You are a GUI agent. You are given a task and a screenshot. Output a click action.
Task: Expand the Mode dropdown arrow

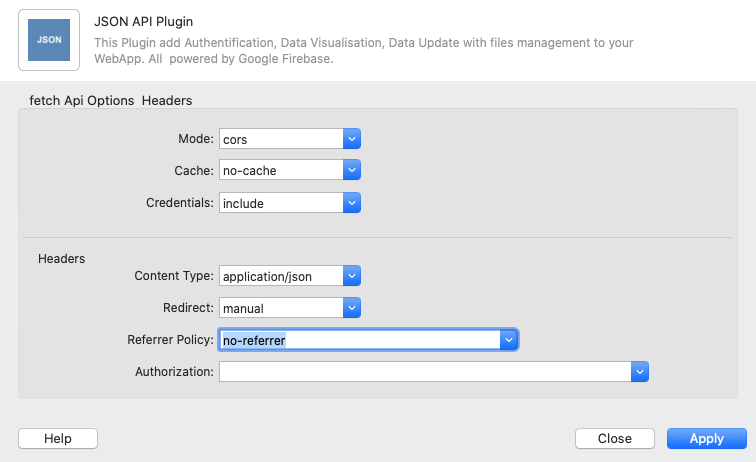(351, 139)
